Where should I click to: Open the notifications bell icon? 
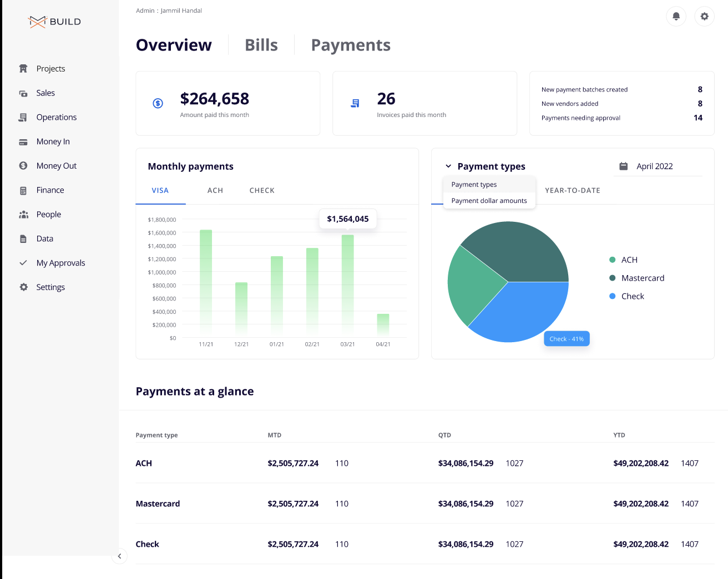(676, 17)
